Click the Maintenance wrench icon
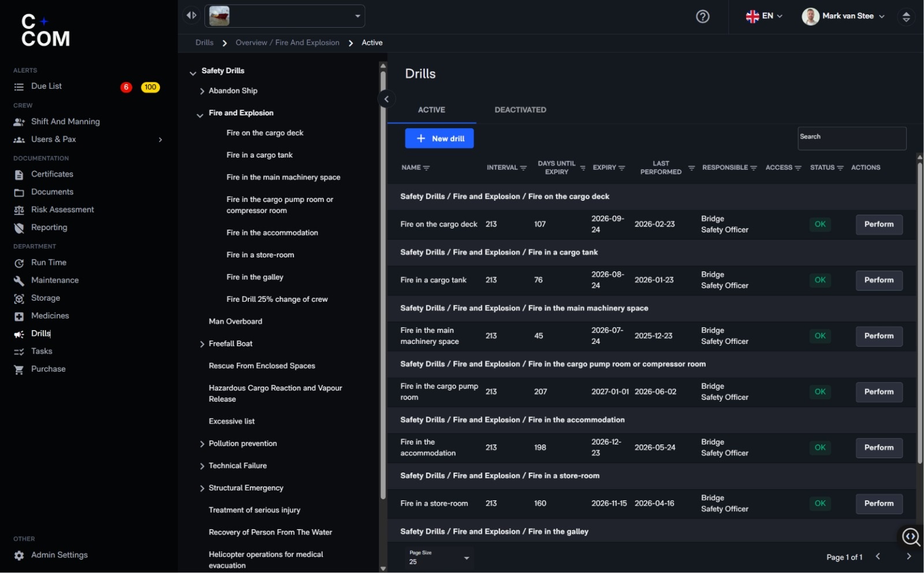The height and width of the screenshot is (573, 924). coord(19,280)
